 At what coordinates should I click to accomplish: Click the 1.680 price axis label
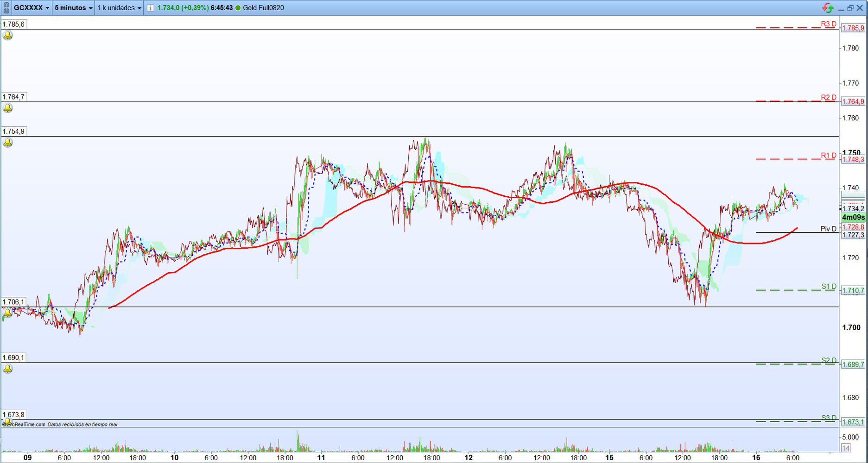850,397
